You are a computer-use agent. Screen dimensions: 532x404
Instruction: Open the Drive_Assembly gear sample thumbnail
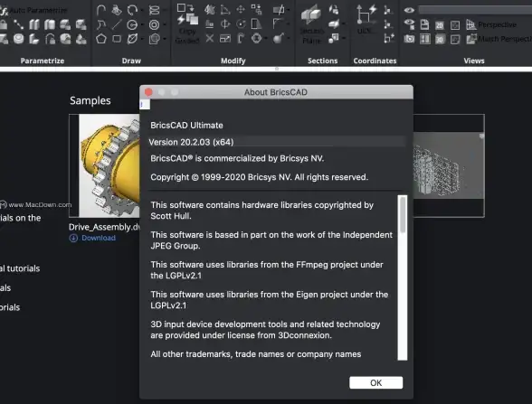tap(104, 165)
